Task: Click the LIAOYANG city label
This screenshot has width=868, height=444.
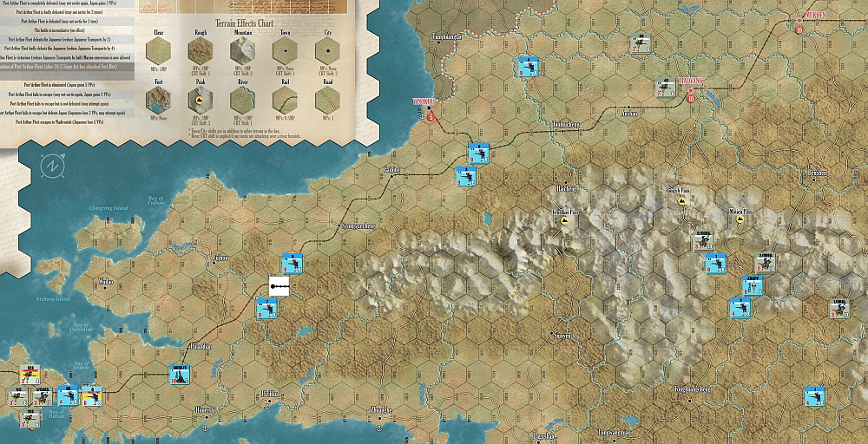Action: point(690,81)
